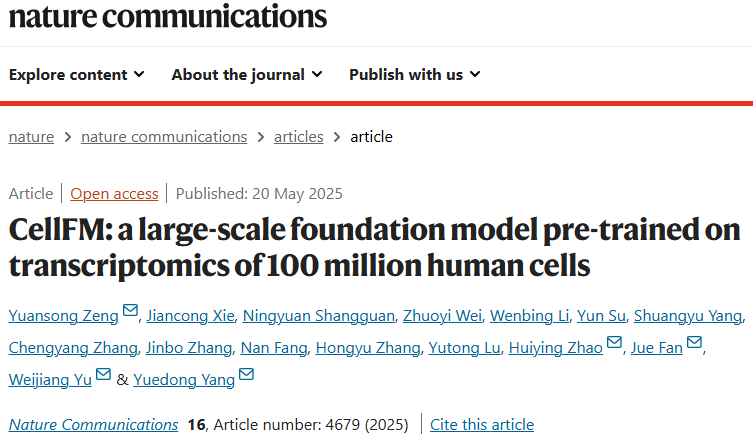Click the email icon next to Yuansong Zeng
The width and height of the screenshot is (753, 447).
(130, 310)
